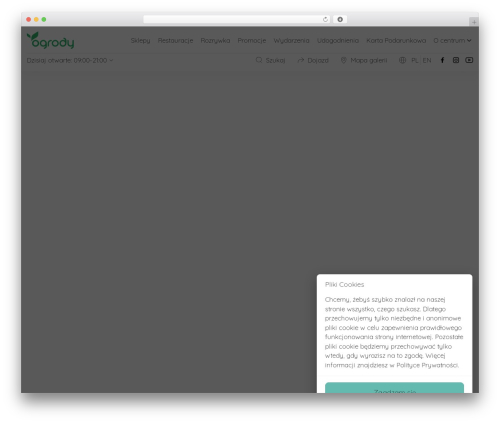This screenshot has height=423, width=500.
Task: Open the Facebook page icon
Action: pos(442,60)
